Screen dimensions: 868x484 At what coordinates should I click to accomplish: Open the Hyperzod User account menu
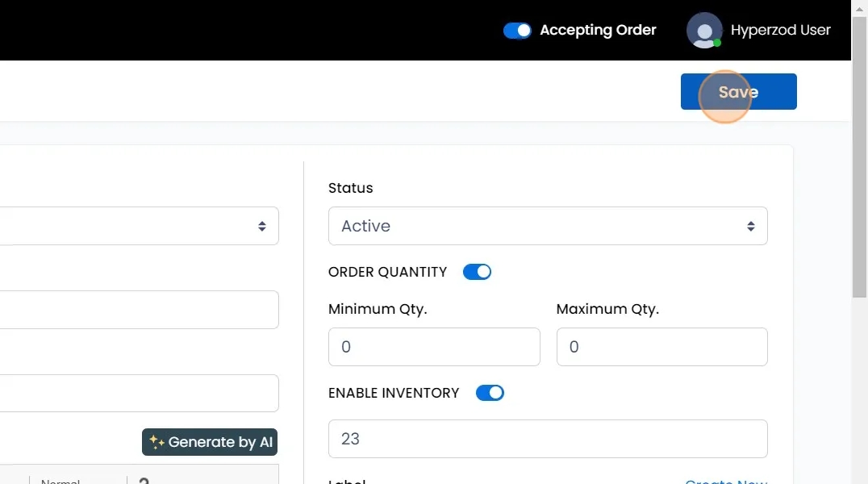tap(780, 31)
